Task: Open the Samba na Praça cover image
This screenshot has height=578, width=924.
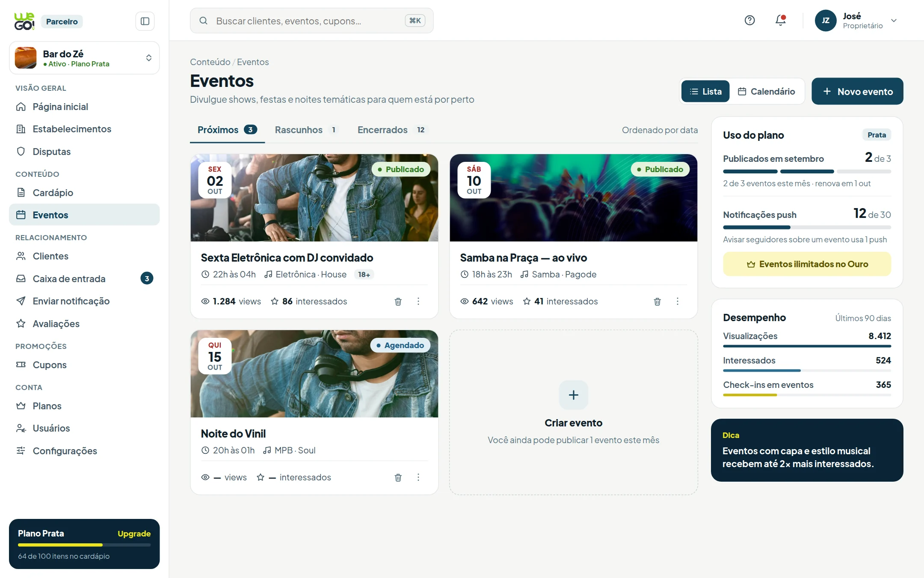Action: click(x=573, y=198)
